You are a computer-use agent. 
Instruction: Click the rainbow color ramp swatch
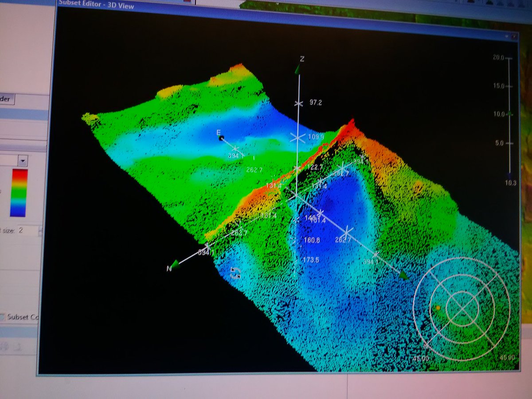coord(19,193)
